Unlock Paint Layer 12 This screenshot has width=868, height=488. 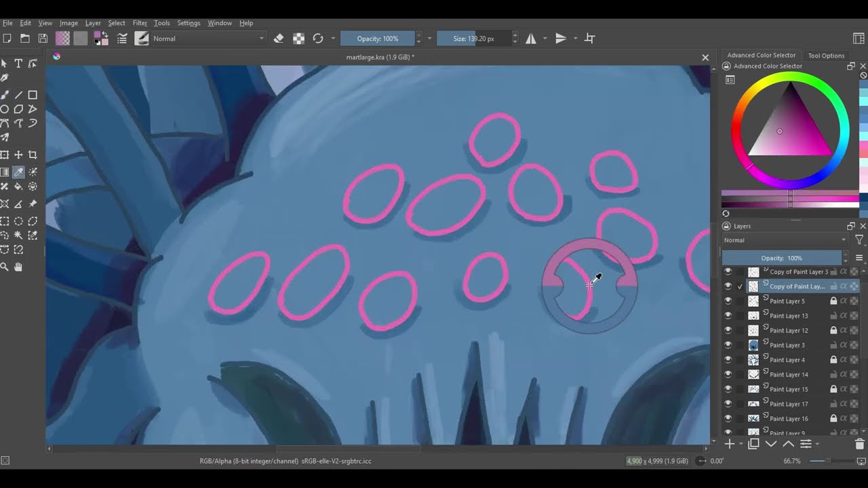pyautogui.click(x=833, y=330)
